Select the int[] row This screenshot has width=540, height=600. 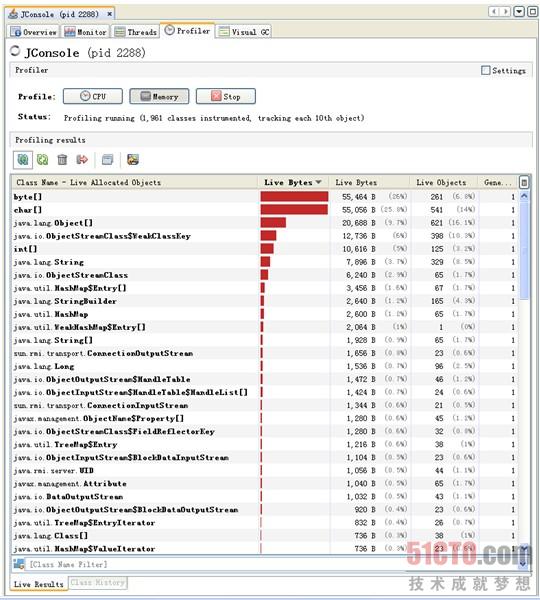[x=265, y=249]
